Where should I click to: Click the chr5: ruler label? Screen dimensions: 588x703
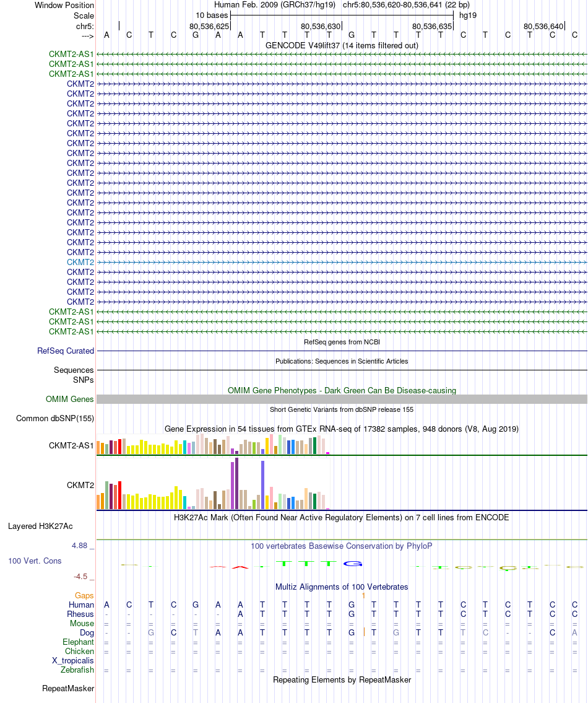tap(85, 27)
